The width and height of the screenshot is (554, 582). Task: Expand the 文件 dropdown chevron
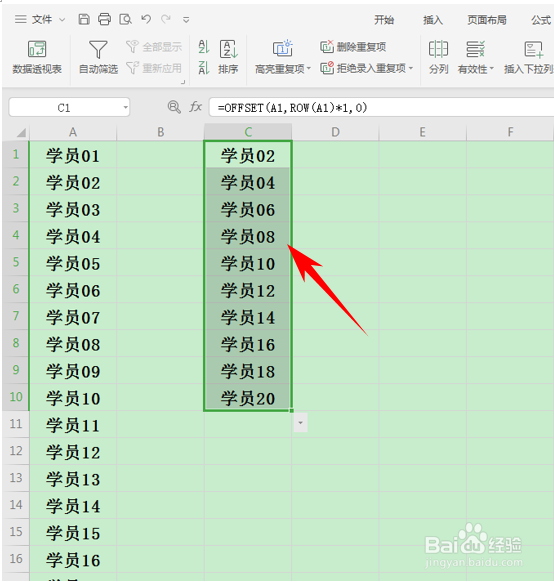coord(62,20)
